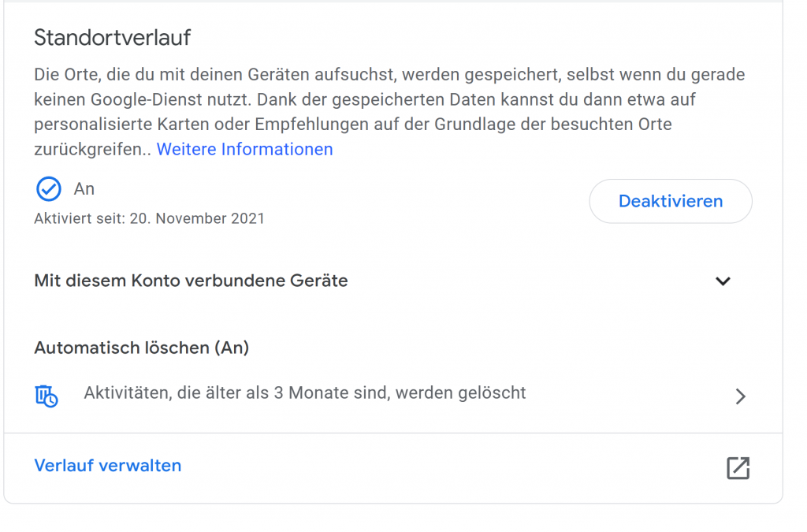Click the word zurückgreifen before the link
The height and width of the screenshot is (532, 807).
point(88,149)
